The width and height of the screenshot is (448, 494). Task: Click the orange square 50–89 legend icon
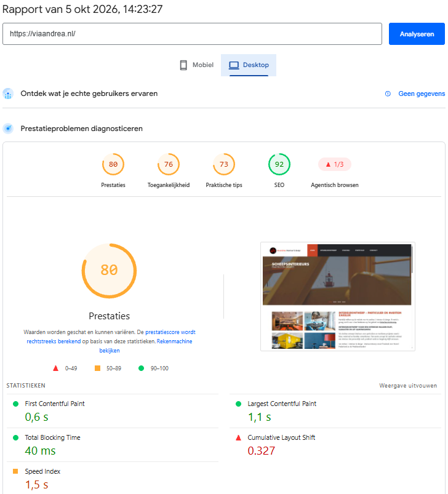tap(98, 368)
